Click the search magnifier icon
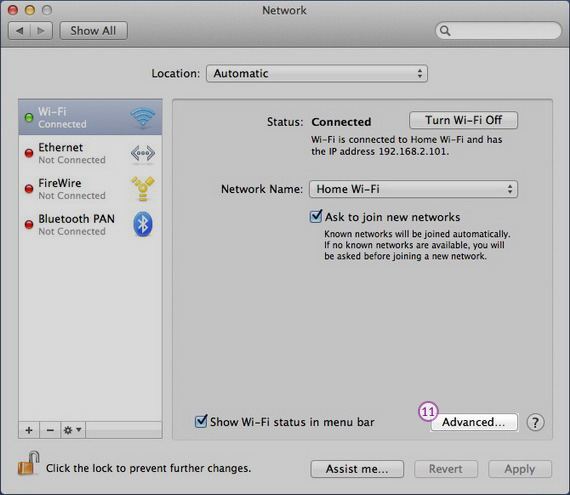This screenshot has width=570, height=495. point(445,31)
